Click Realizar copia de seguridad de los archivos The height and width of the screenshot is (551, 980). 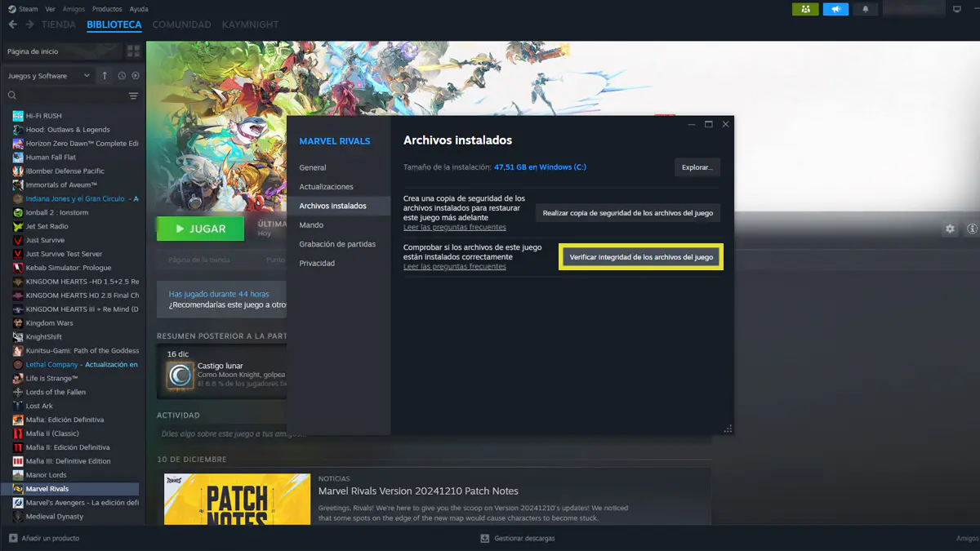(x=628, y=213)
